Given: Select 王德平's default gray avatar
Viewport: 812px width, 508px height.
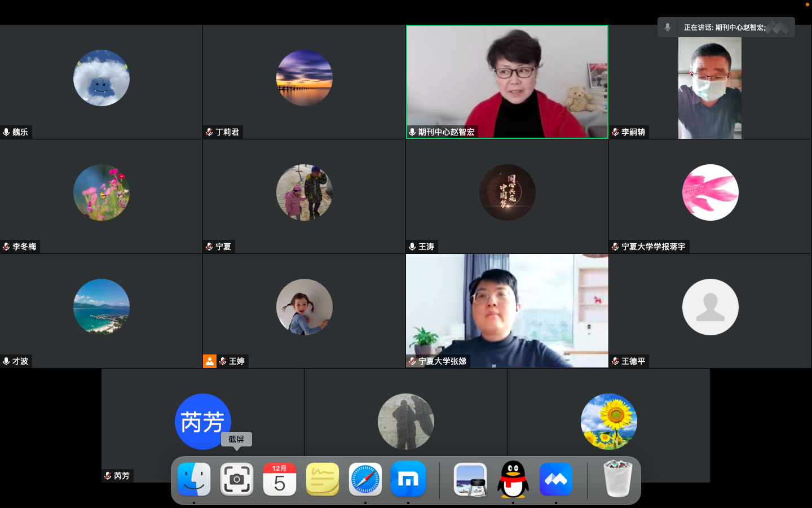Looking at the screenshot, I should click(710, 307).
